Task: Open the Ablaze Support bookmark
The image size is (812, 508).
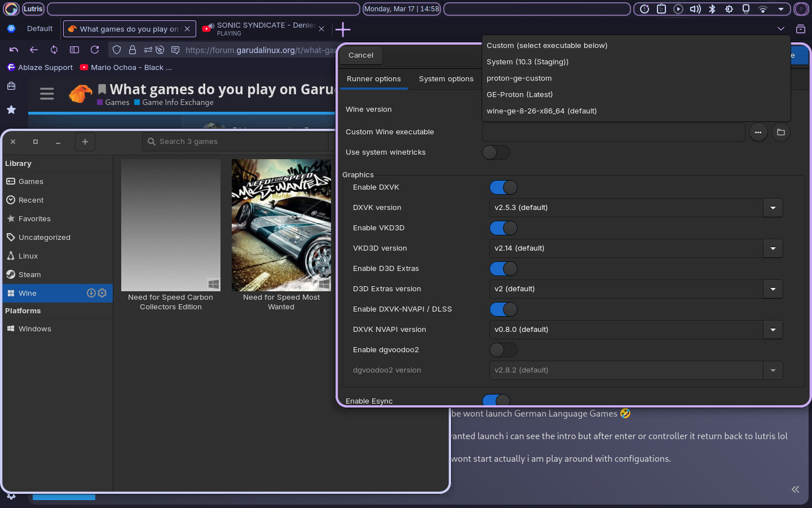Action: pyautogui.click(x=40, y=67)
